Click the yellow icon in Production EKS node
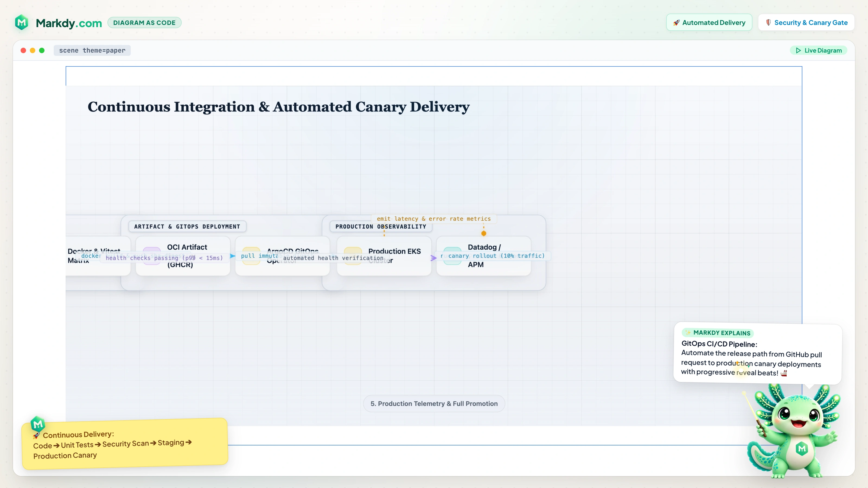 tap(353, 256)
